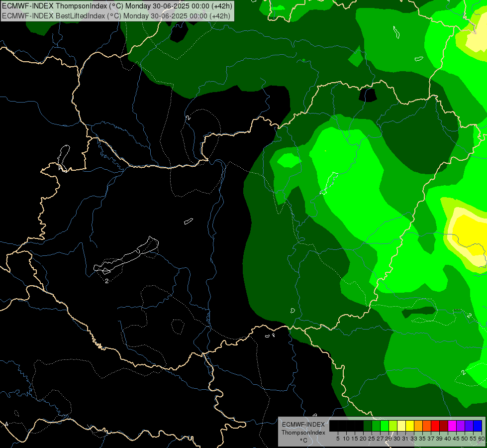Click the legend tick value 60
This screenshot has height=448, width=487.
coord(482,439)
